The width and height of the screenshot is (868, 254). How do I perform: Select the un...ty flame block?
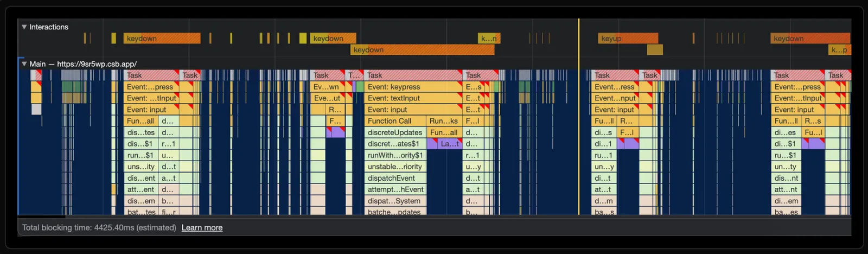[x=786, y=167]
